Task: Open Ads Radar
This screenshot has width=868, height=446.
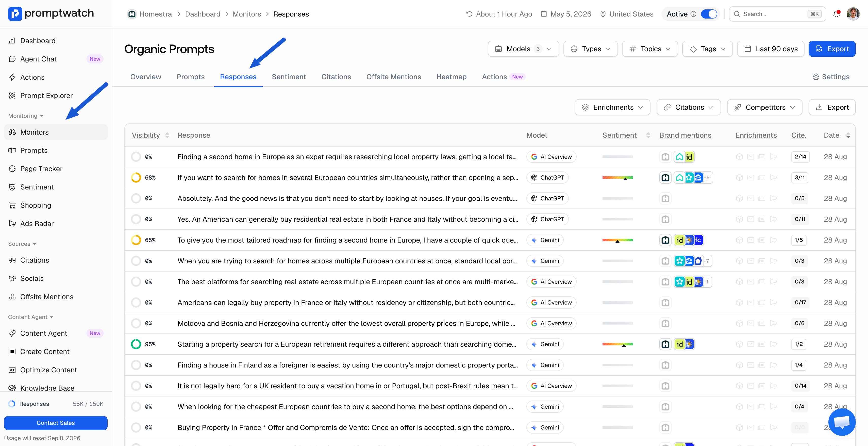Action: point(56,224)
